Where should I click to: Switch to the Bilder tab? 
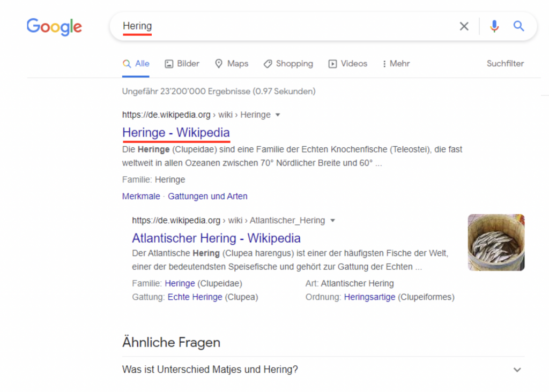point(182,64)
